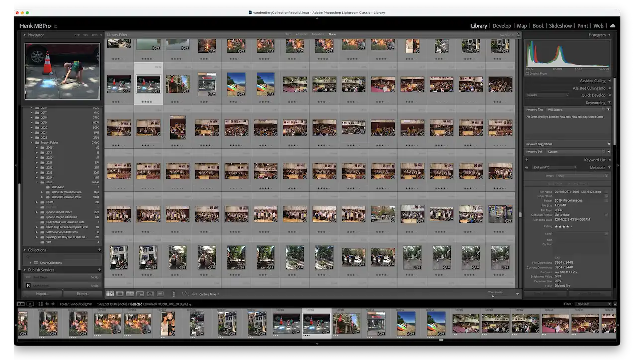The image size is (634, 364).
Task: Open the Keyword Set Custom dropdown
Action: [575, 152]
